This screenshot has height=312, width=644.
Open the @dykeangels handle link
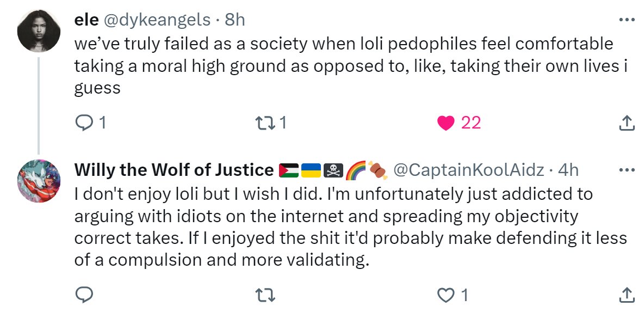point(157,20)
